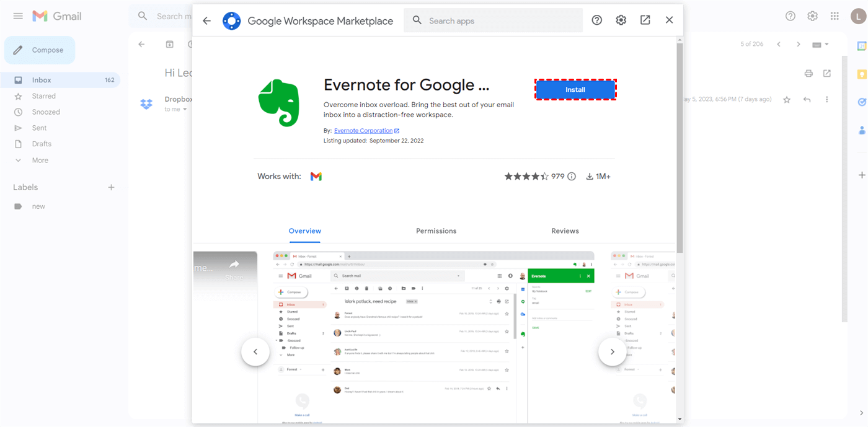This screenshot has width=868, height=427.
Task: Focus the Search apps field
Action: coord(493,20)
